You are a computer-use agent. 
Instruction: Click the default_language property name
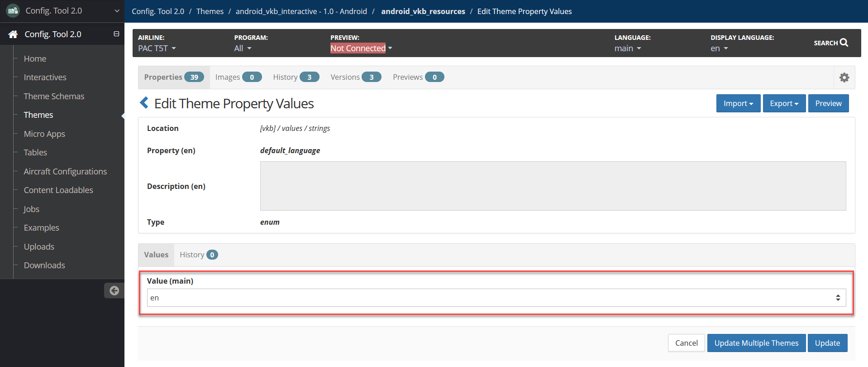click(x=290, y=150)
